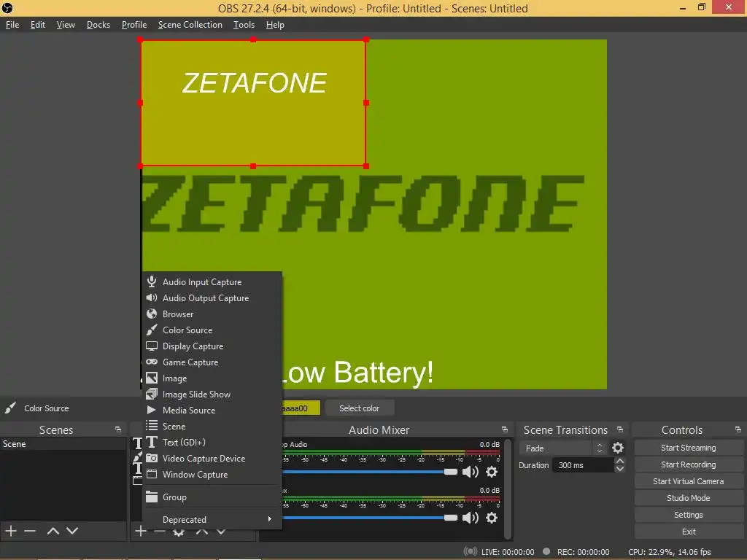Choose Group from the source menu

click(212, 497)
